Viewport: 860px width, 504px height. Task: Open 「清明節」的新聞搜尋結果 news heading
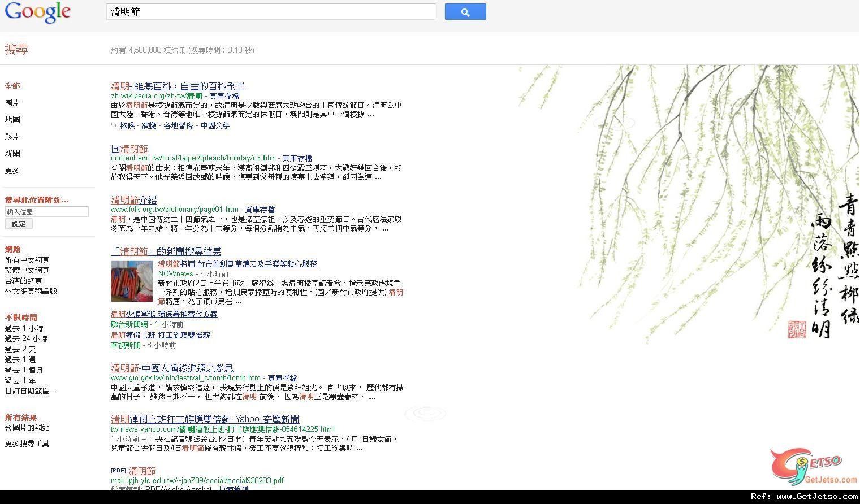[x=166, y=251]
